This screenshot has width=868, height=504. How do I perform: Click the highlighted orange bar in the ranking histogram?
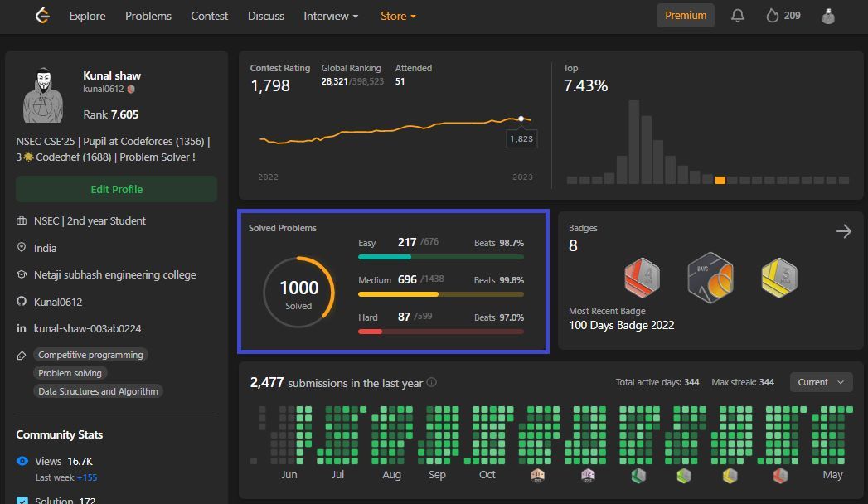click(x=720, y=180)
